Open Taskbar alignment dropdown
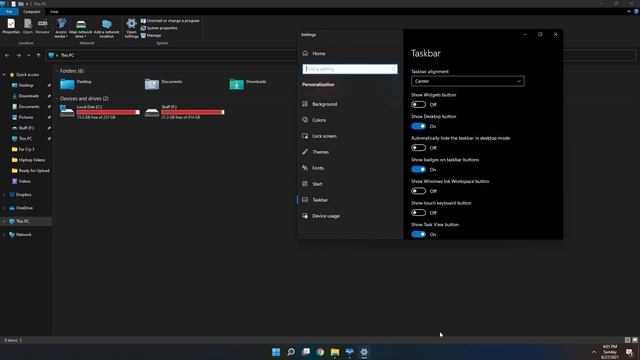Image resolution: width=640 pixels, height=360 pixels. 468,81
